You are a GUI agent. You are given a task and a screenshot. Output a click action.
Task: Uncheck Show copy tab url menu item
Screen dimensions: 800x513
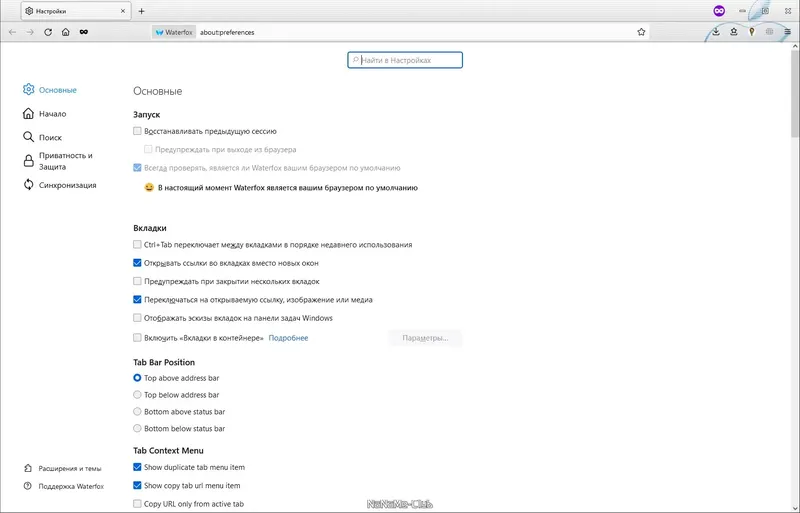pyautogui.click(x=137, y=485)
